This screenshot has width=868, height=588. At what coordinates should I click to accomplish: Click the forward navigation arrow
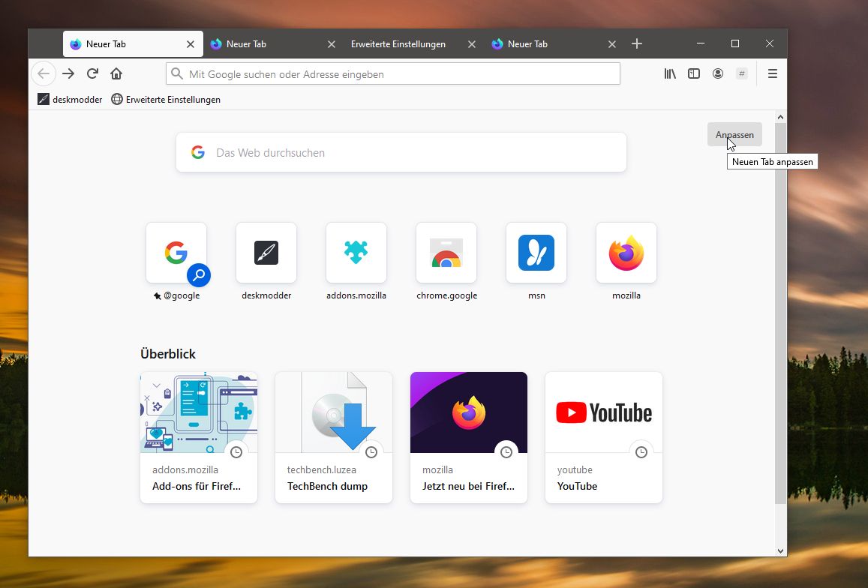click(68, 73)
